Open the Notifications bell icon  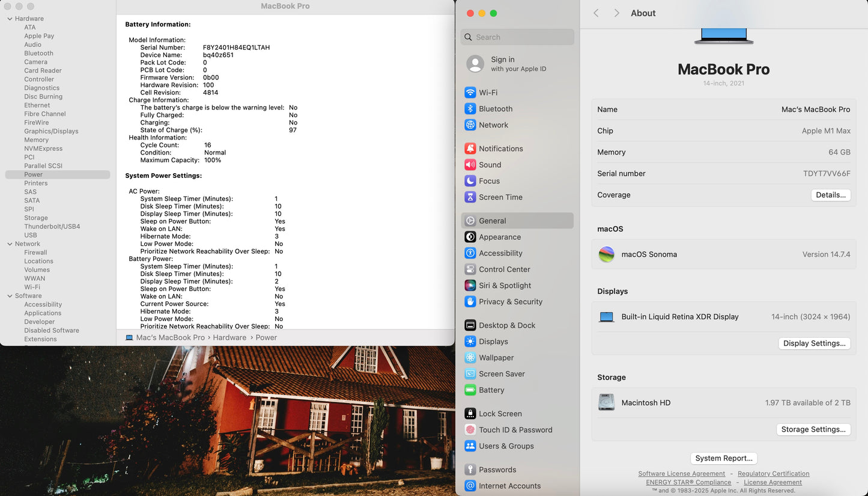pos(470,148)
